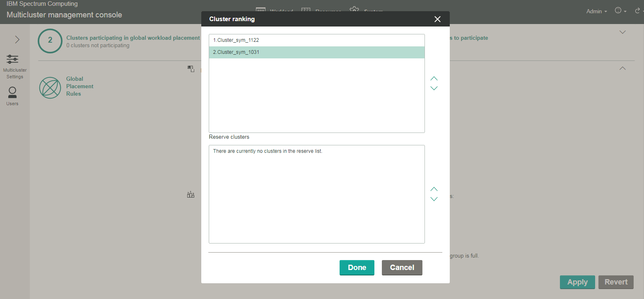
Task: Move reserve cluster down in the list
Action: click(x=434, y=199)
